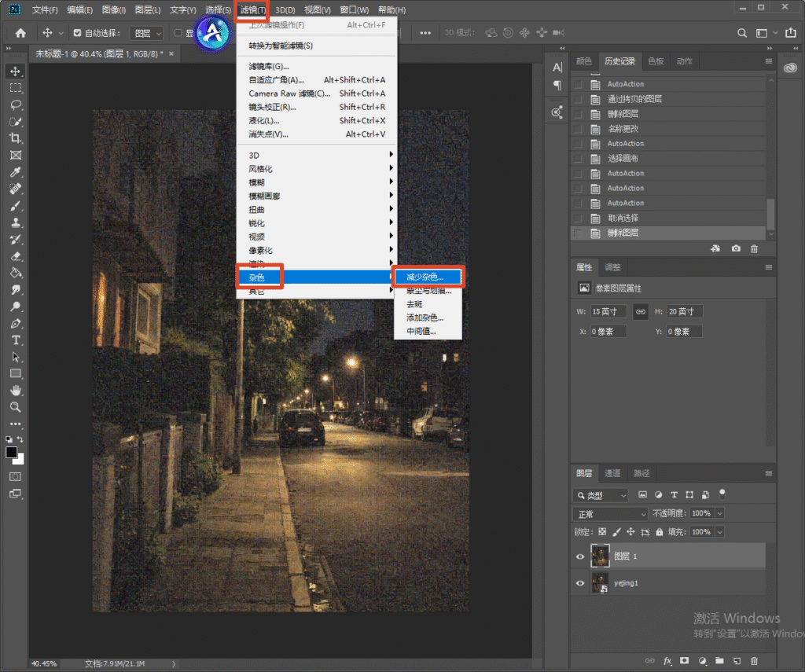Add layer mask icon in Layers panel
805x672 pixels.
tap(685, 661)
